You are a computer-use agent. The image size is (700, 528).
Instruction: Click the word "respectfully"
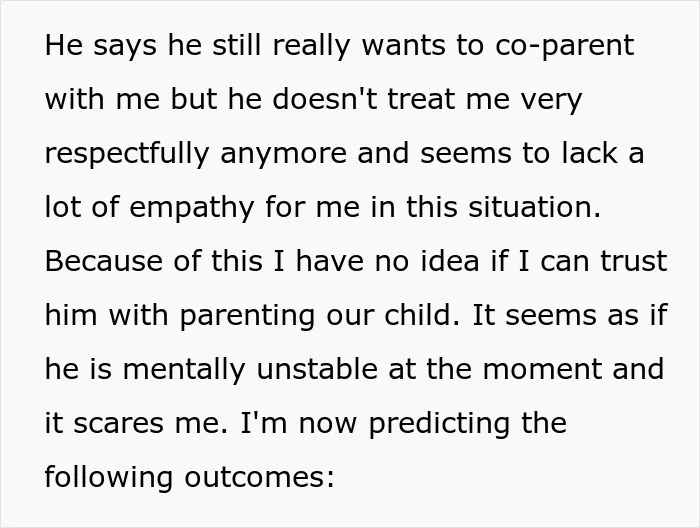click(127, 154)
